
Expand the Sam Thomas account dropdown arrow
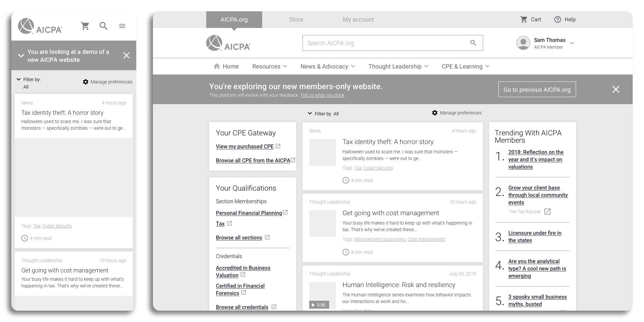(x=572, y=43)
